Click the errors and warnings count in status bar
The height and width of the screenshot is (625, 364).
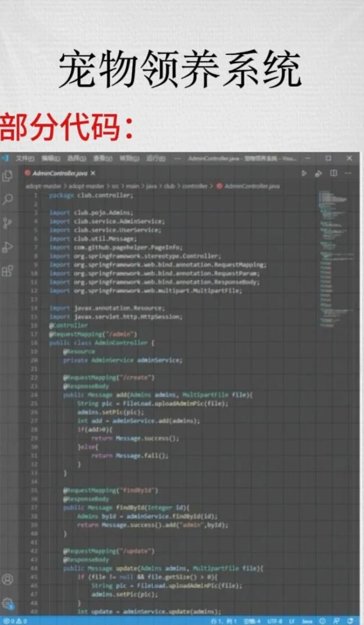15,621
